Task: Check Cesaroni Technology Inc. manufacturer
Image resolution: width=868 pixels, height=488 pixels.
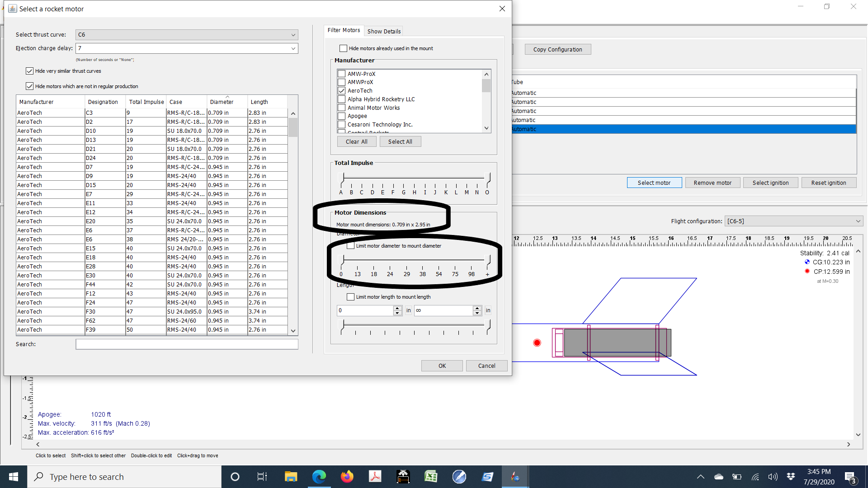Action: (342, 125)
